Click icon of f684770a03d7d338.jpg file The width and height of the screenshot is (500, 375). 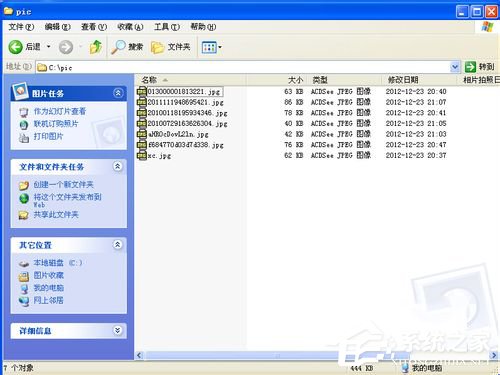click(142, 145)
